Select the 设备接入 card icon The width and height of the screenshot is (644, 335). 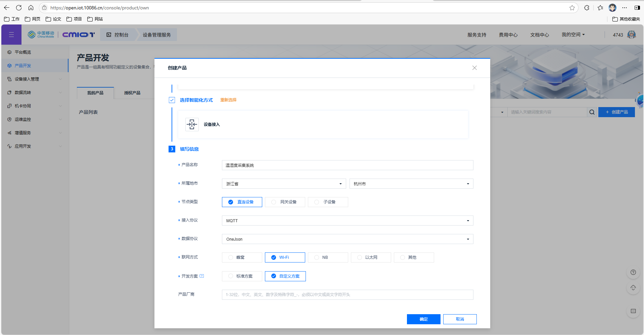pyautogui.click(x=192, y=124)
